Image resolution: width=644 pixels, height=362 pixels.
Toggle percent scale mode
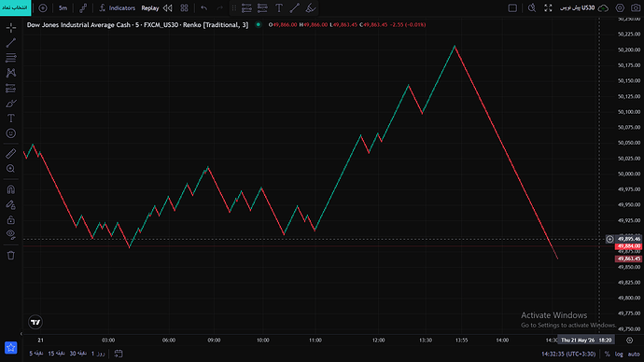(608, 354)
